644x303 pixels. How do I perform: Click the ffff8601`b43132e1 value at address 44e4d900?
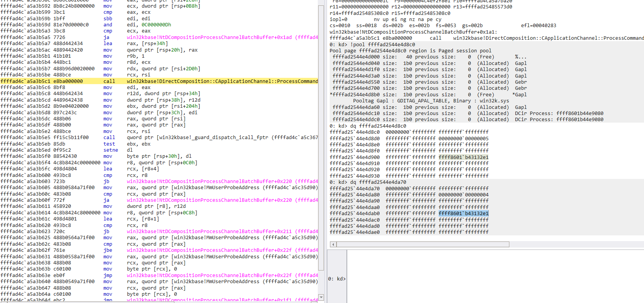tap(463, 157)
